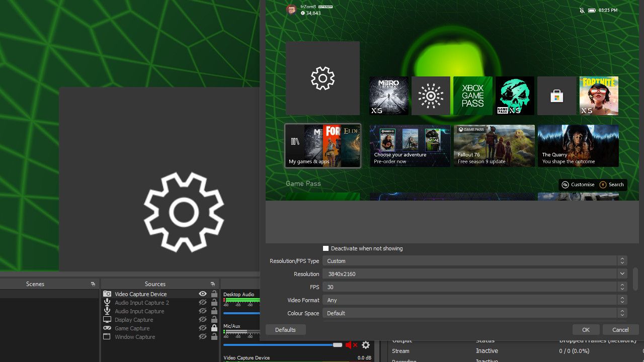Show the Audio Input Capture source

(203, 311)
